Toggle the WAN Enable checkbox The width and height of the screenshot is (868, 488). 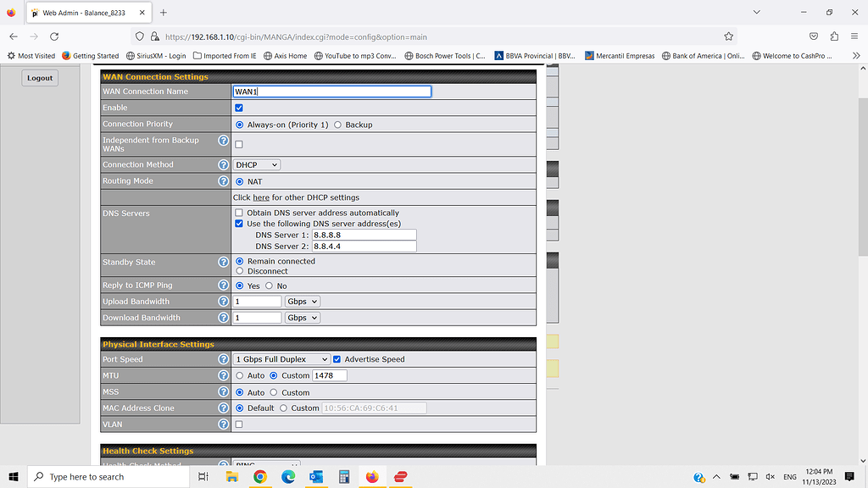pyautogui.click(x=239, y=108)
